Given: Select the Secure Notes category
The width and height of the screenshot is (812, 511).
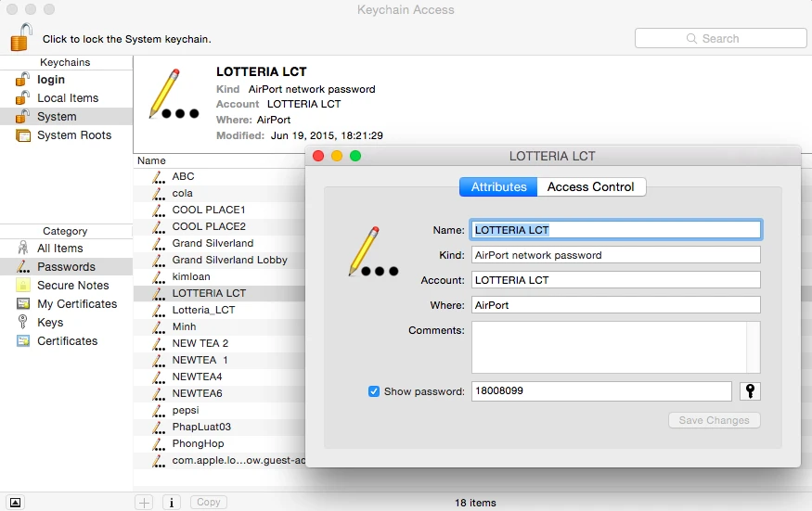Looking at the screenshot, I should pos(72,286).
